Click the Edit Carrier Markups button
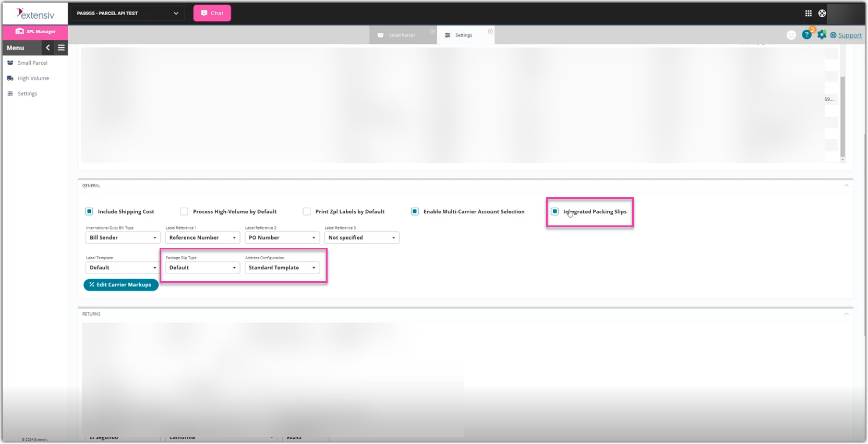Screen dimensions: 868x444 pyautogui.click(x=121, y=285)
